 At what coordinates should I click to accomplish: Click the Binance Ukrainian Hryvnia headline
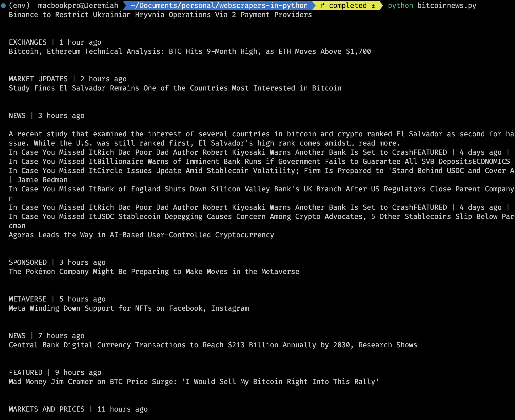160,15
